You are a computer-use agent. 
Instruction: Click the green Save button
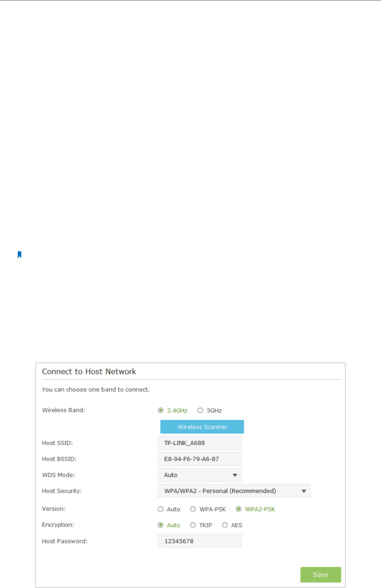click(x=320, y=575)
